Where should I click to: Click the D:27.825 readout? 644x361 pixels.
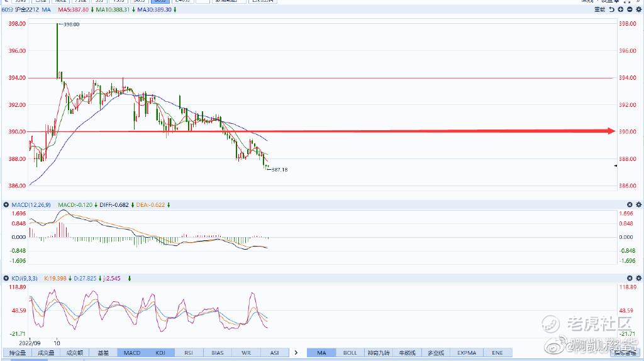(x=85, y=278)
